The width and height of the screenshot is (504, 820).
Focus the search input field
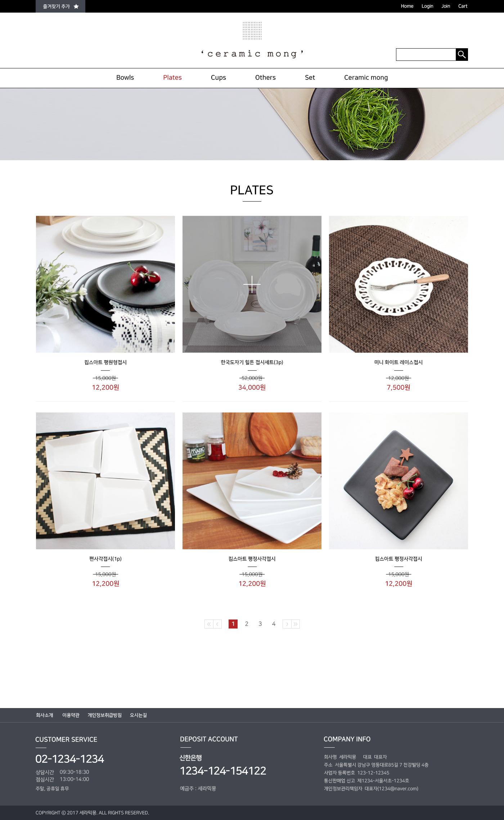point(426,55)
